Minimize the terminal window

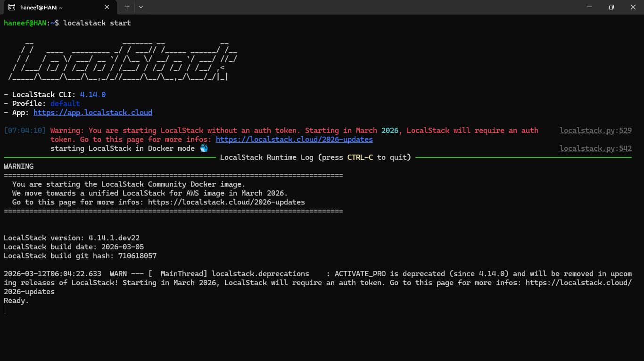coord(590,7)
